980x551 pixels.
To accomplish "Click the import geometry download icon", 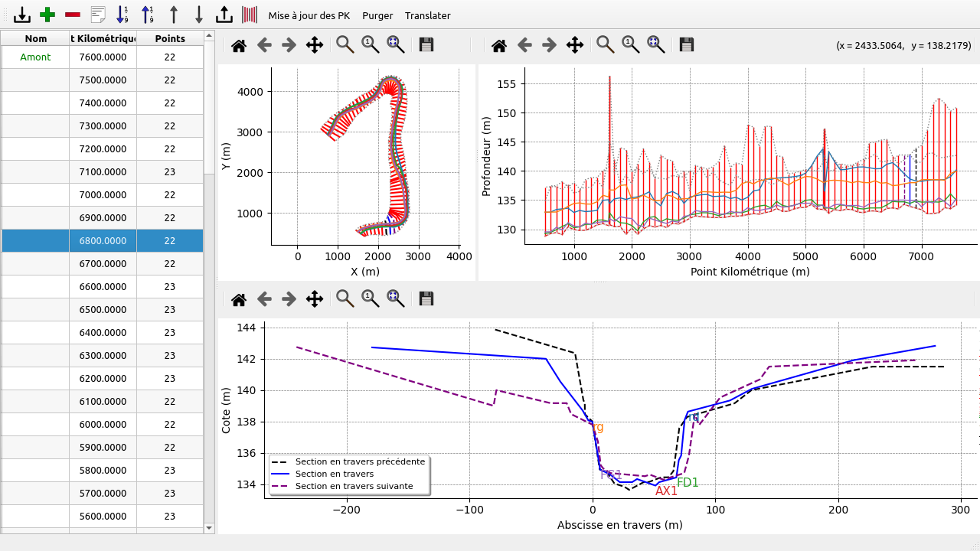I will pos(22,15).
